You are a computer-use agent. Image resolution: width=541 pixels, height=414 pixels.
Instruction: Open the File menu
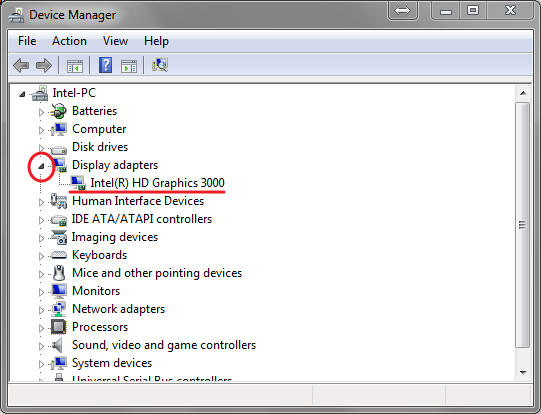(x=27, y=41)
